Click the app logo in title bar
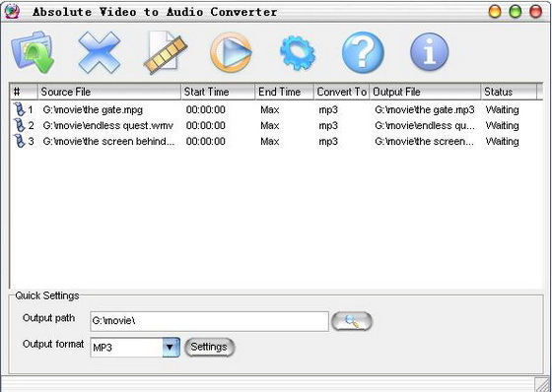Viewport: 552px width, 392px height. 12,12
